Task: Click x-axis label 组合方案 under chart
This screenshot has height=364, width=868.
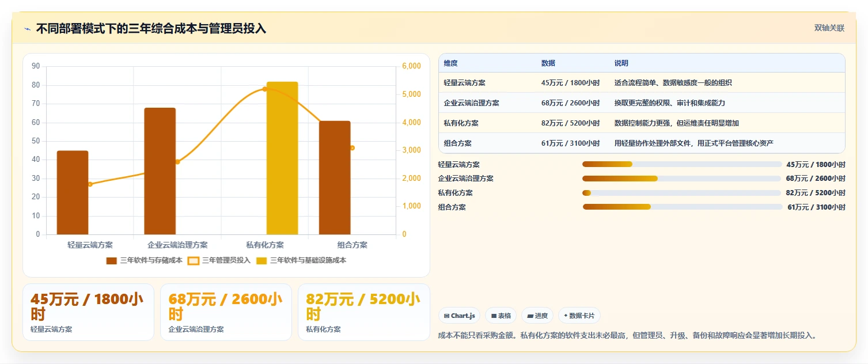Action: (352, 245)
